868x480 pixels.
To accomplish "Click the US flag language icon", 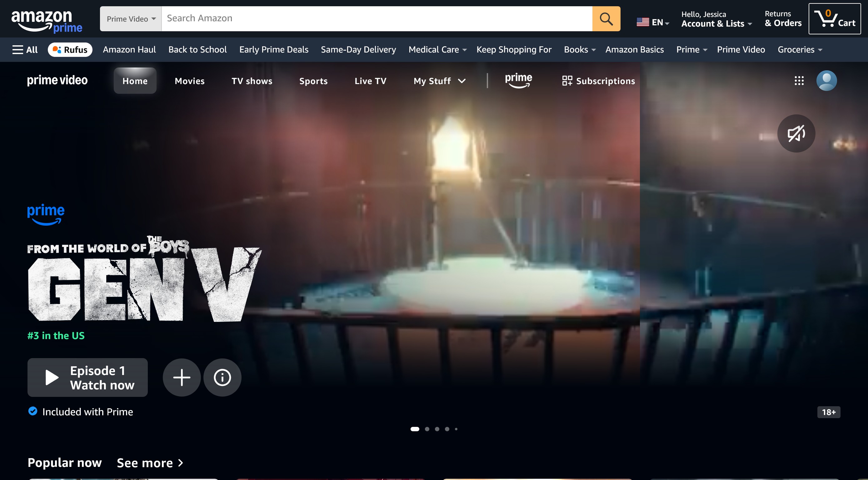I will click(x=643, y=22).
